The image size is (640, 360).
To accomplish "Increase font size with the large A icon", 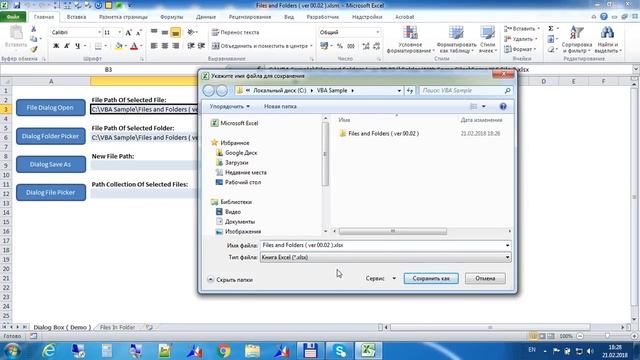I will (x=129, y=32).
